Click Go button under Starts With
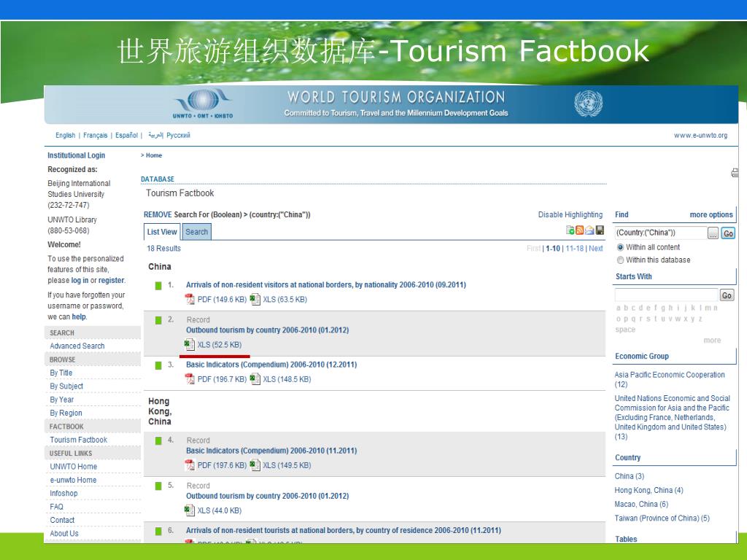 [x=727, y=295]
